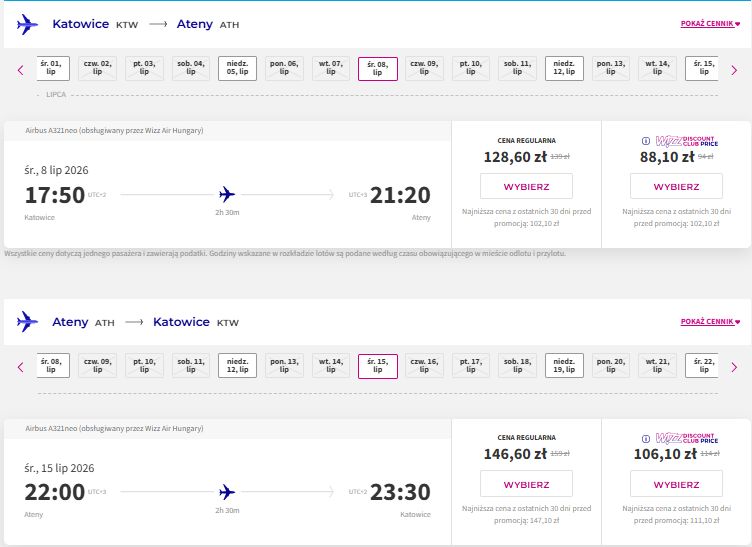The image size is (752, 547).
Task: Expand outbound Pokaż cennik price list
Action: tap(710, 23)
